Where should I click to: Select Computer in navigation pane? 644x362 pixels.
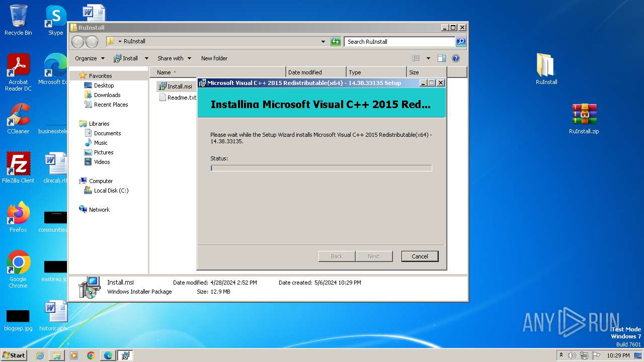point(101,181)
